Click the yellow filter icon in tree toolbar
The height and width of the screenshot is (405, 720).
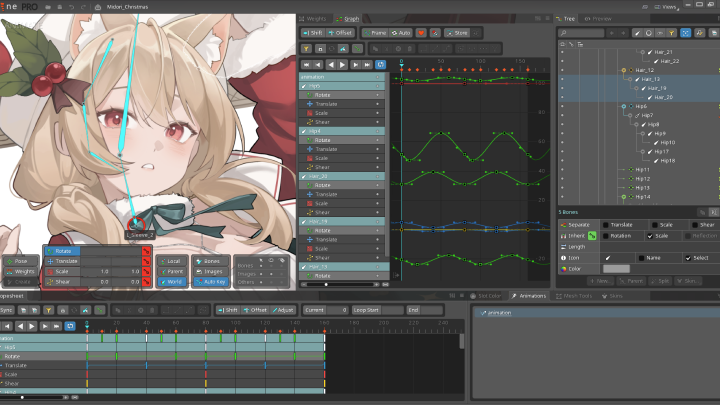point(671,33)
